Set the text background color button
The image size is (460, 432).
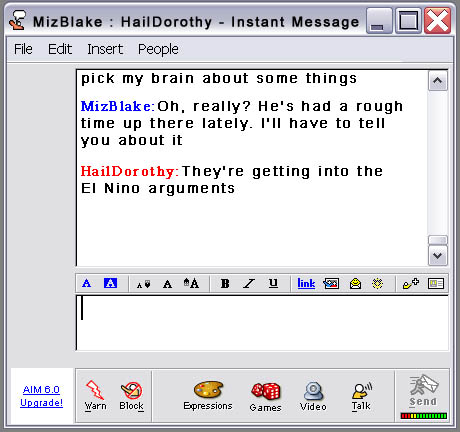tap(110, 283)
